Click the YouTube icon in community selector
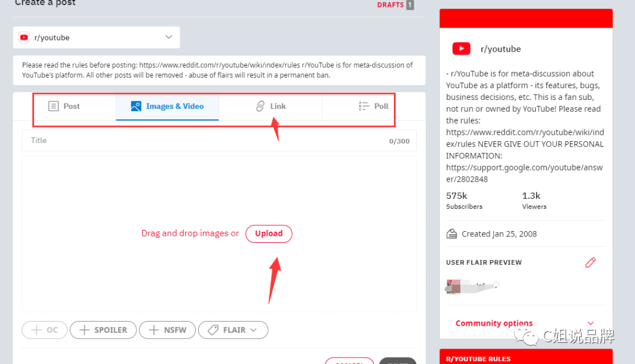Screen dimensions: 635x364 [24, 37]
